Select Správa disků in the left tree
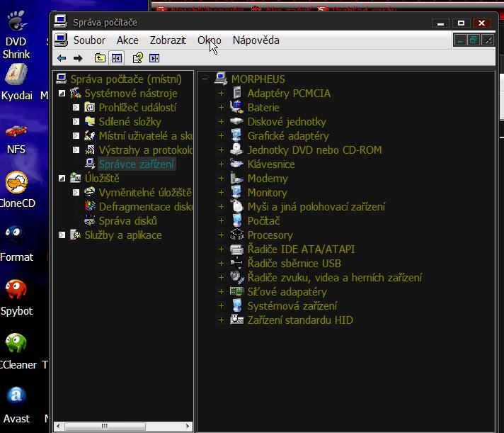This screenshot has width=504, height=433. coord(127,221)
